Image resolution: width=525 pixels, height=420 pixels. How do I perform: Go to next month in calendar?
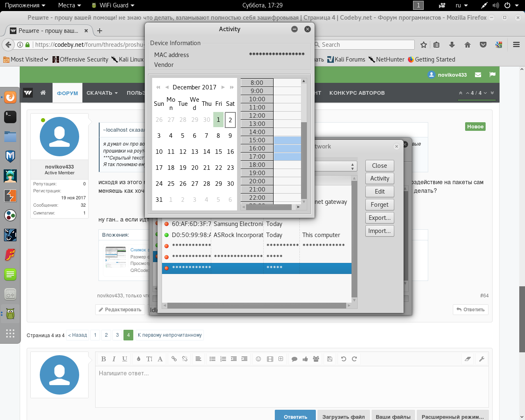point(223,87)
